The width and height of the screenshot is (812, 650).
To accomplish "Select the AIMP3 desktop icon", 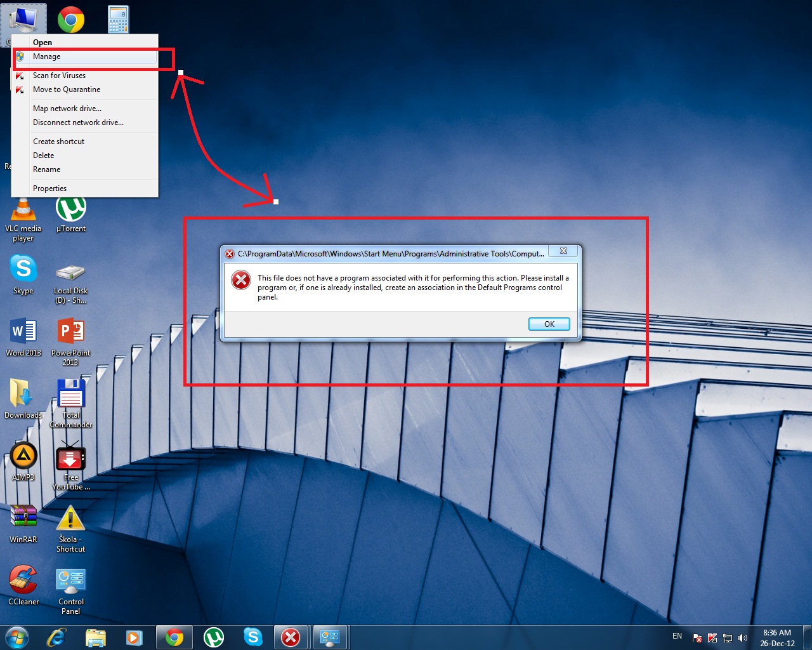I will click(23, 461).
